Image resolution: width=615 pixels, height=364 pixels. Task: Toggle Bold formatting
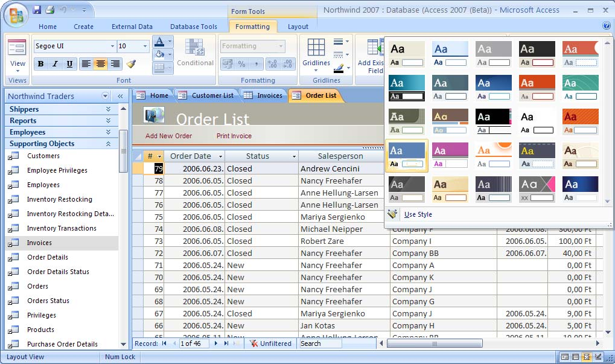[x=40, y=64]
